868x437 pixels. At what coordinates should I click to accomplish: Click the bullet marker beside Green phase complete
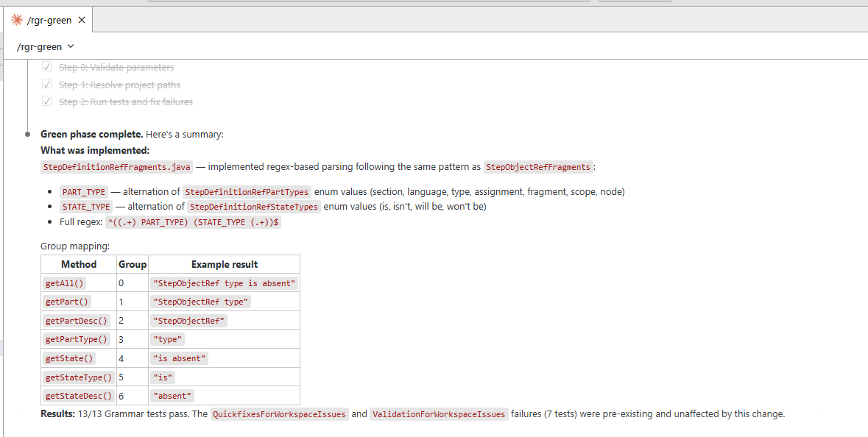tap(28, 135)
